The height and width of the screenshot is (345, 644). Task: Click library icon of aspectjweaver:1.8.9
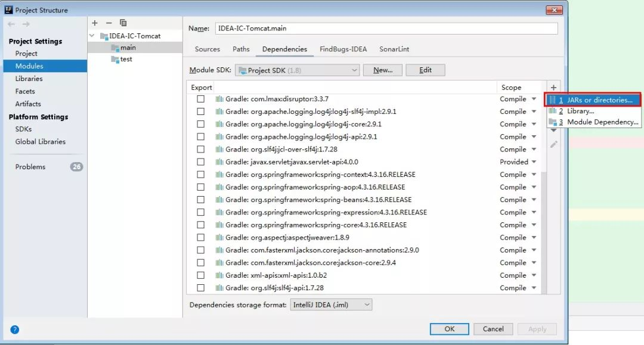click(219, 238)
